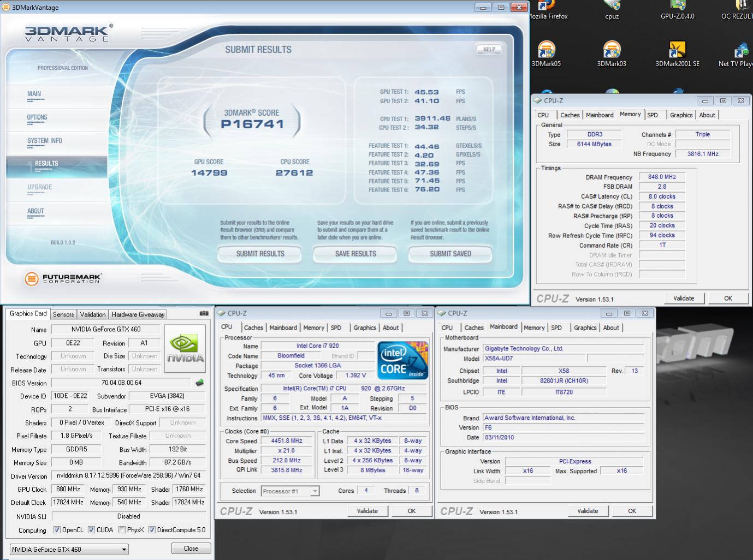
Task: Click the Submit Results button
Action: [x=260, y=254]
